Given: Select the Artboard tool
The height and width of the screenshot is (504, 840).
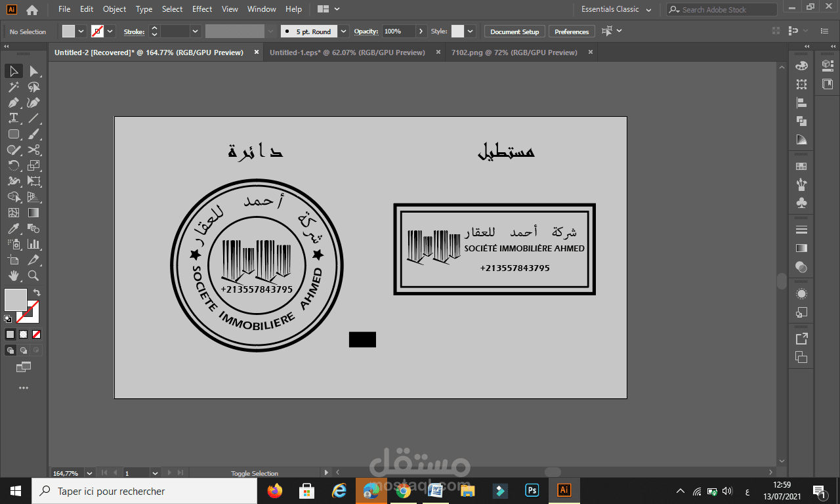Looking at the screenshot, I should pyautogui.click(x=13, y=260).
